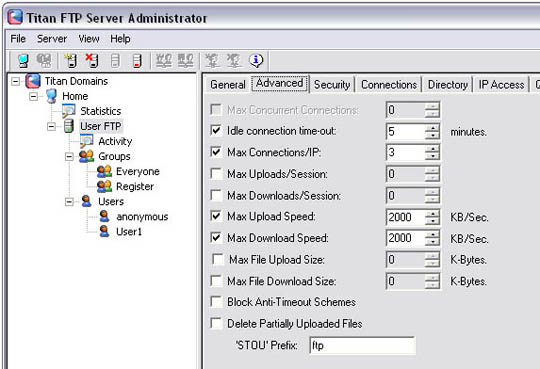Collapse the User FTP tree node
540x369 pixels.
pyautogui.click(x=51, y=126)
